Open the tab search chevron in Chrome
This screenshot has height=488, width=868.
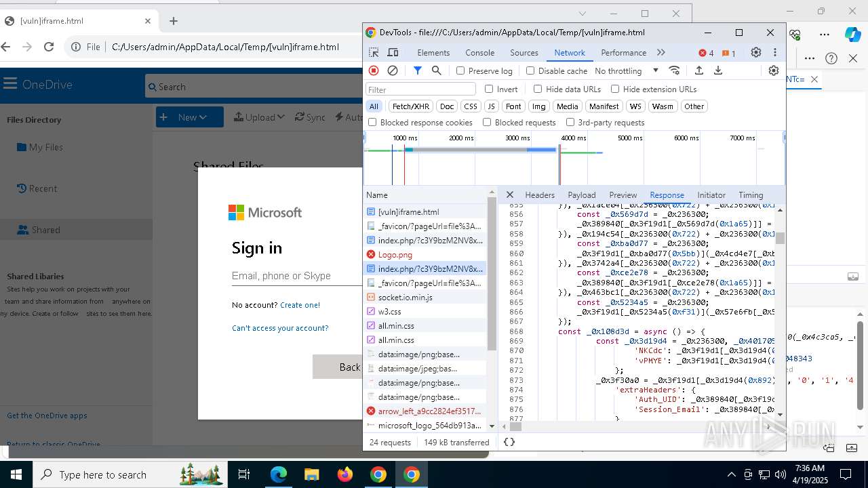point(582,14)
